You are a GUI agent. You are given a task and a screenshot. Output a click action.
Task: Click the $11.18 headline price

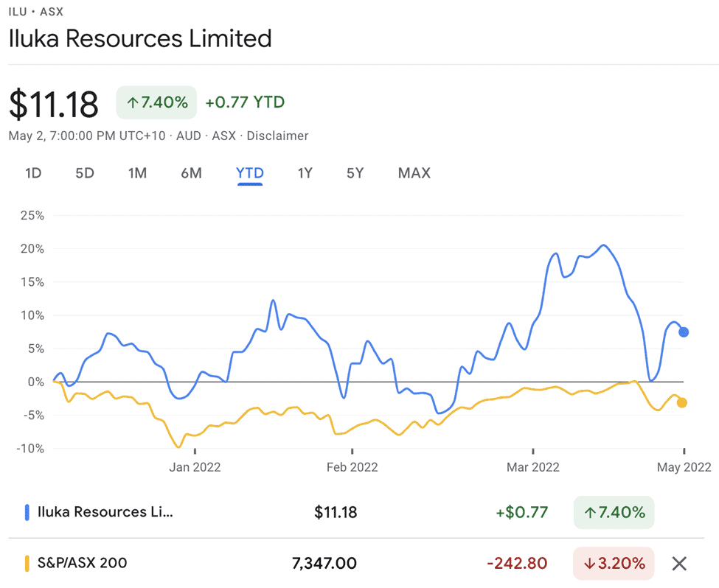(x=54, y=105)
